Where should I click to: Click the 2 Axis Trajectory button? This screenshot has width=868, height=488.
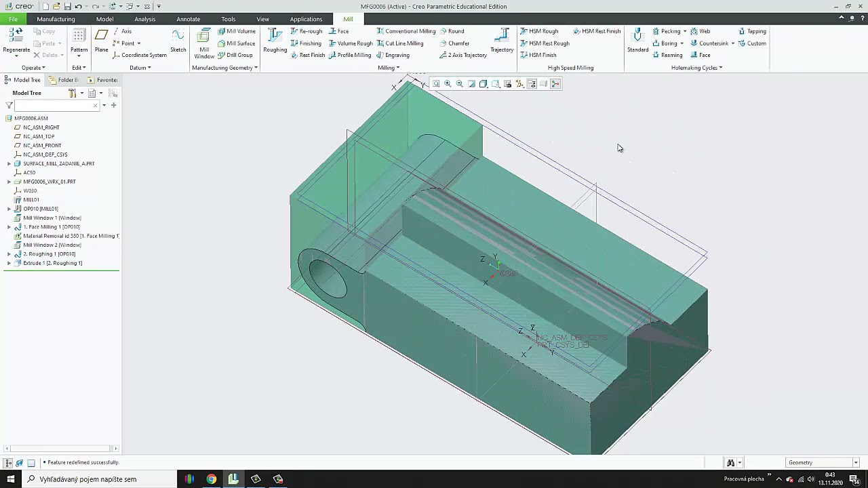click(463, 55)
